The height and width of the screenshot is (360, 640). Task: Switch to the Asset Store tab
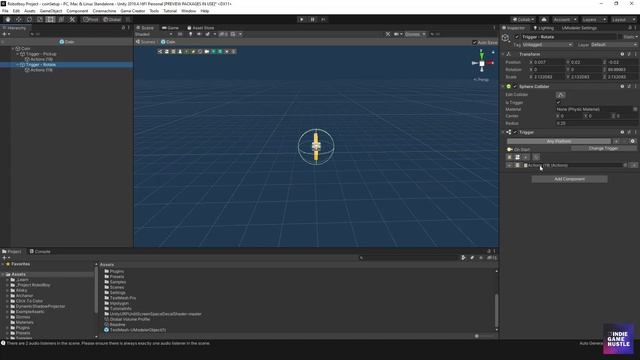pos(200,28)
